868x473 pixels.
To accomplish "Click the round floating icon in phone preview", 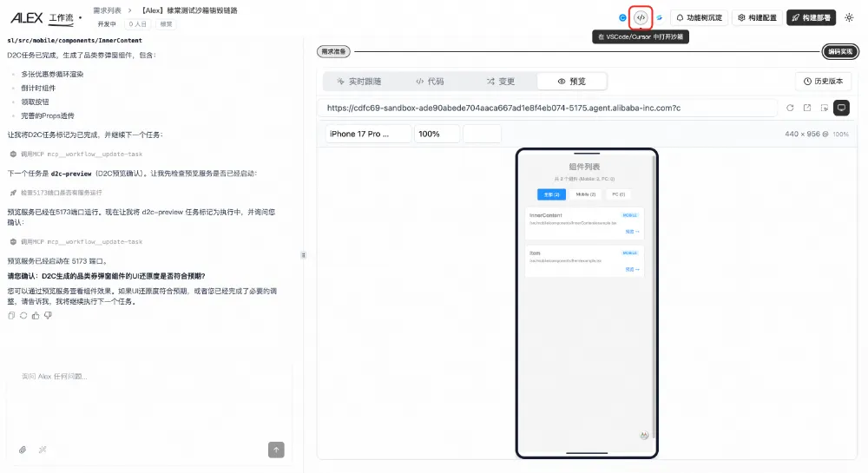I will click(644, 436).
